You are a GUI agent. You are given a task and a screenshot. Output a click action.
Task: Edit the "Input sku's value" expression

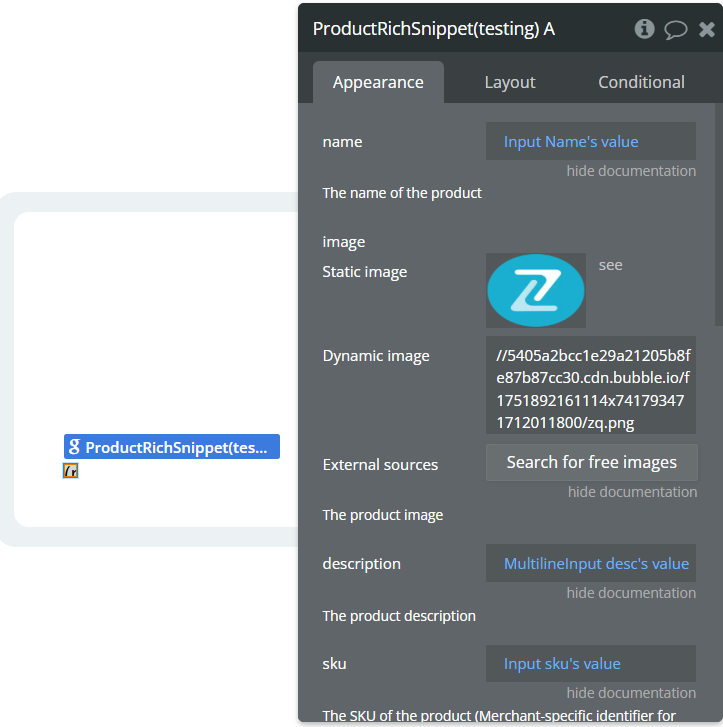(x=590, y=664)
